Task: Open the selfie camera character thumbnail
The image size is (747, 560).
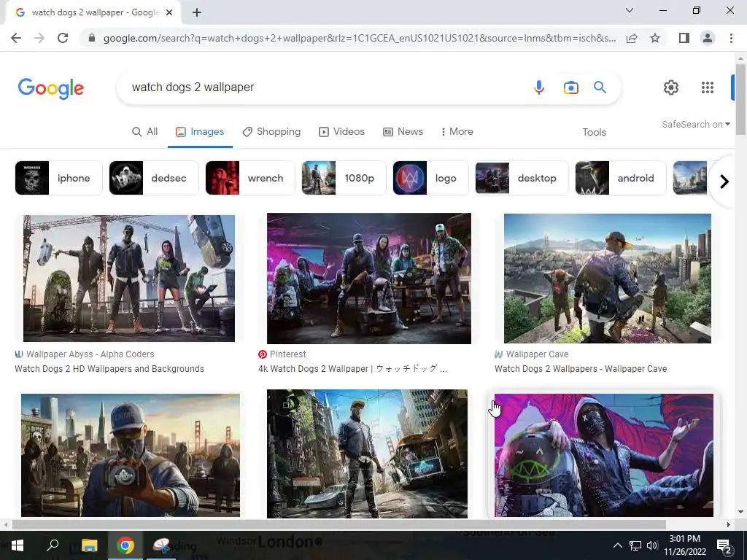Action: pos(131,455)
